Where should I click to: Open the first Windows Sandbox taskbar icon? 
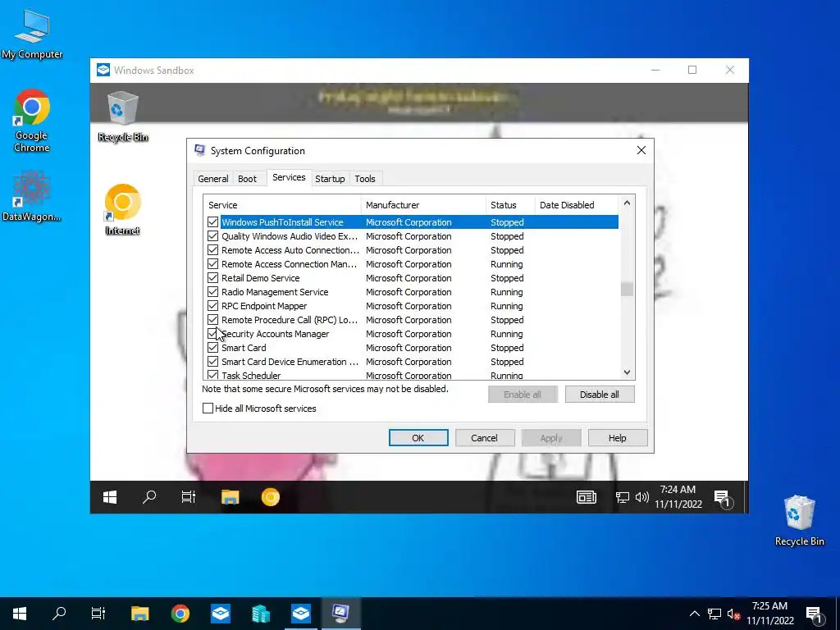coord(221,614)
